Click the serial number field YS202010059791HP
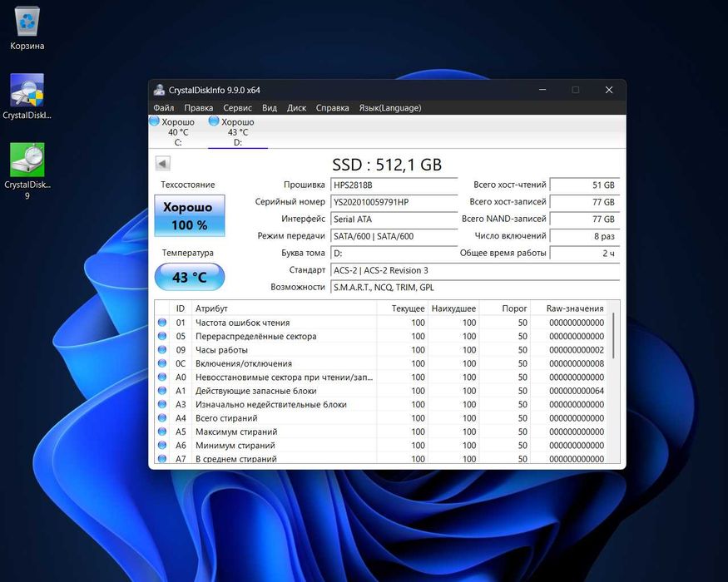Screen dimensions: 728x582 [394, 202]
